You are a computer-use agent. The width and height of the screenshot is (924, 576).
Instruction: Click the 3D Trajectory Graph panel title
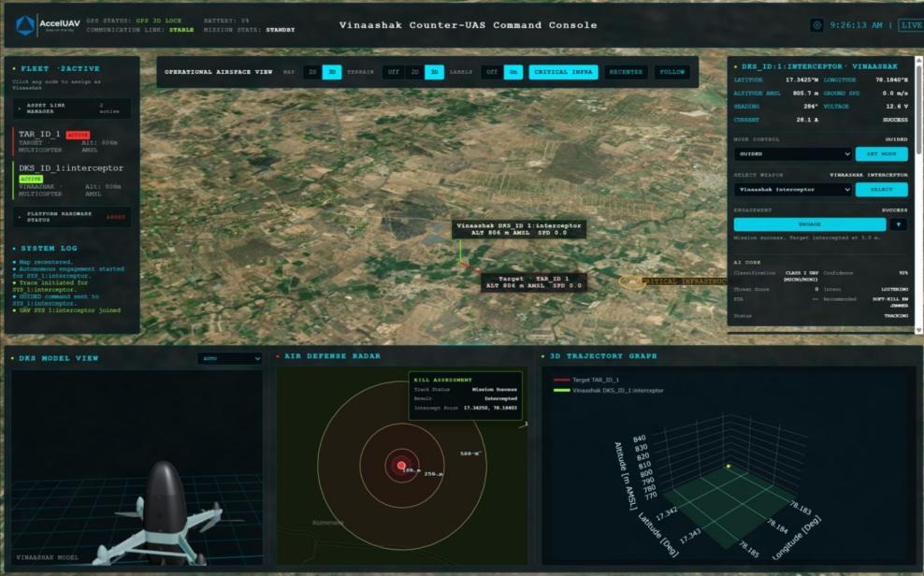[603, 355]
